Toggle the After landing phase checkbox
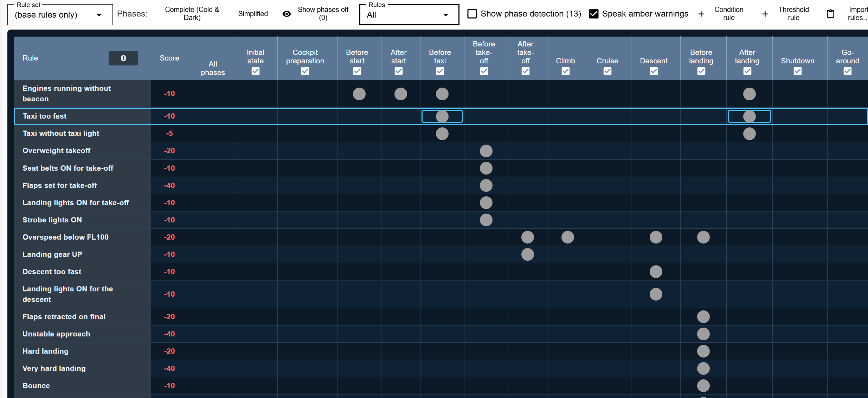This screenshot has width=868, height=398. pos(747,71)
